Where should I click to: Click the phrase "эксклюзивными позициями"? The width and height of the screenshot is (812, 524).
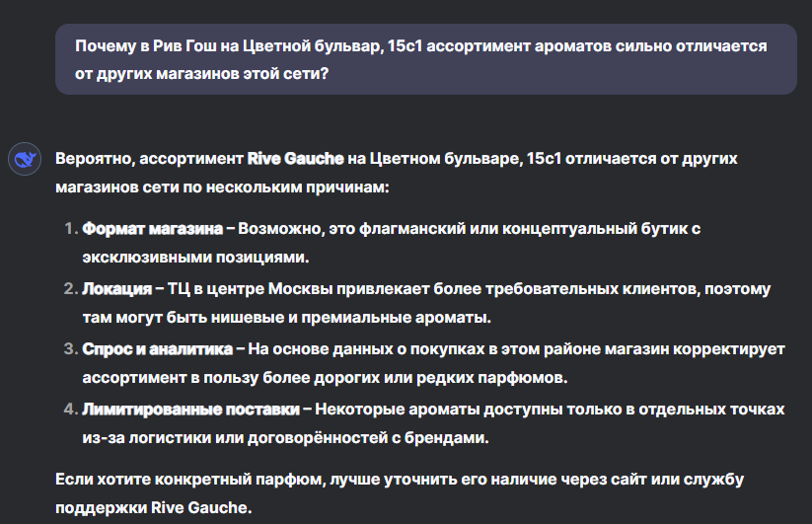point(195,257)
